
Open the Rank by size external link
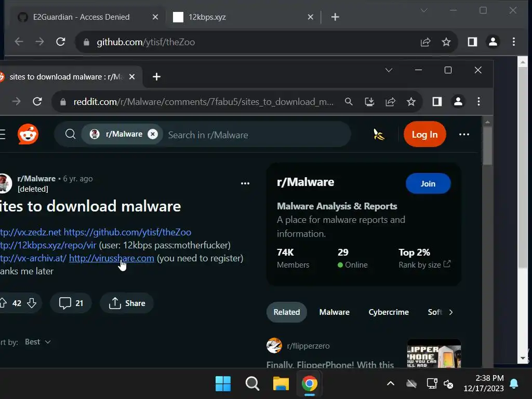pos(425,264)
